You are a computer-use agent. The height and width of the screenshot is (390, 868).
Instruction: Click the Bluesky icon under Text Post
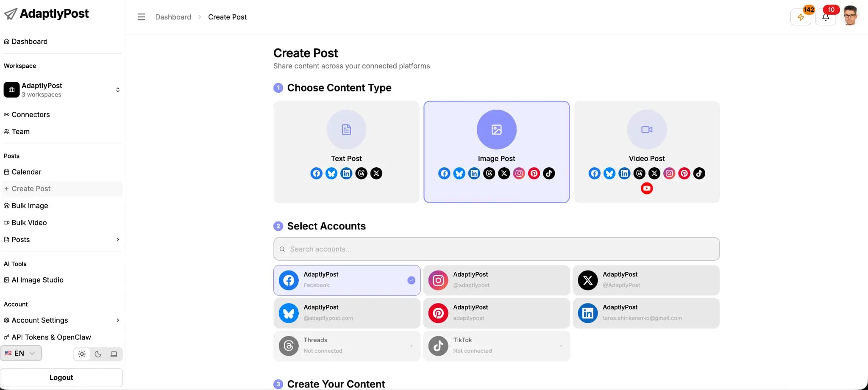coord(331,173)
